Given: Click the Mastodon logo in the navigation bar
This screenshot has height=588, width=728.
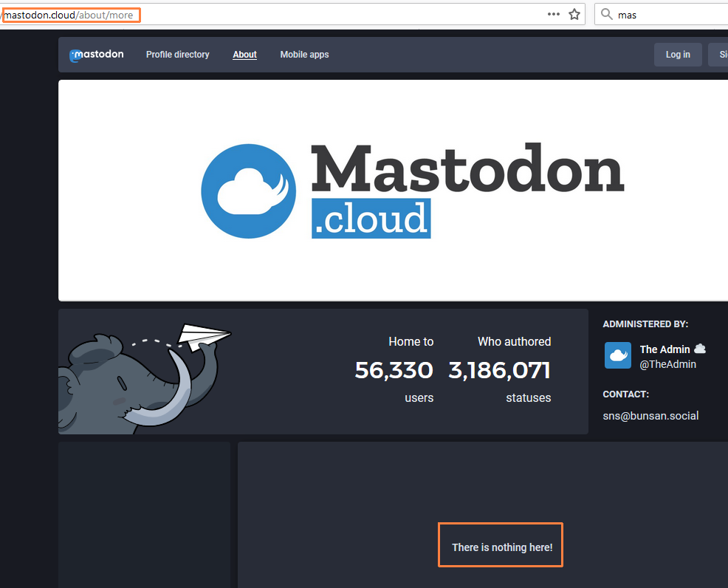Looking at the screenshot, I should click(97, 55).
